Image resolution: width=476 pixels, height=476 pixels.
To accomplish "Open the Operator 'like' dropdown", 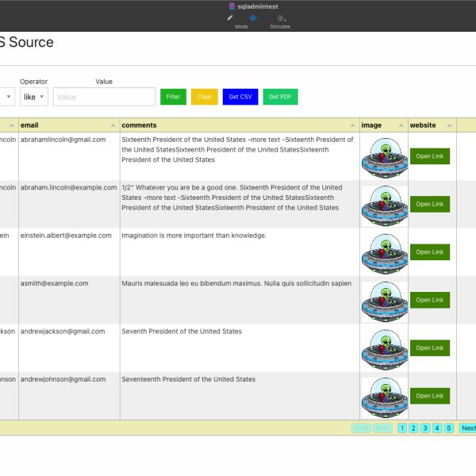I will [33, 97].
